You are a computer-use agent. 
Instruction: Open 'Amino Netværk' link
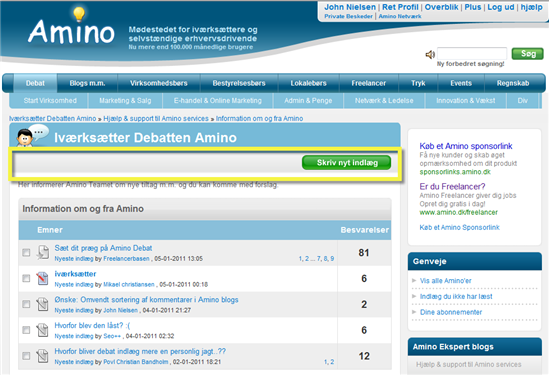400,16
